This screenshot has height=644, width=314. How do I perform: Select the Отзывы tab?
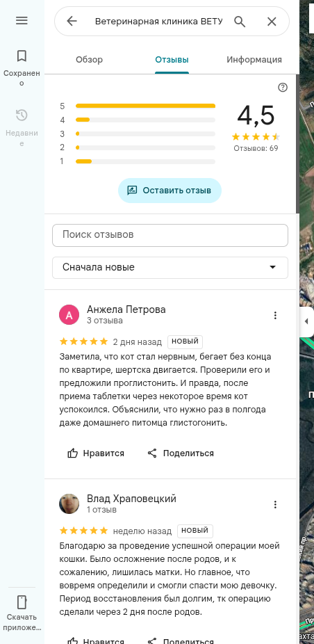tap(172, 60)
